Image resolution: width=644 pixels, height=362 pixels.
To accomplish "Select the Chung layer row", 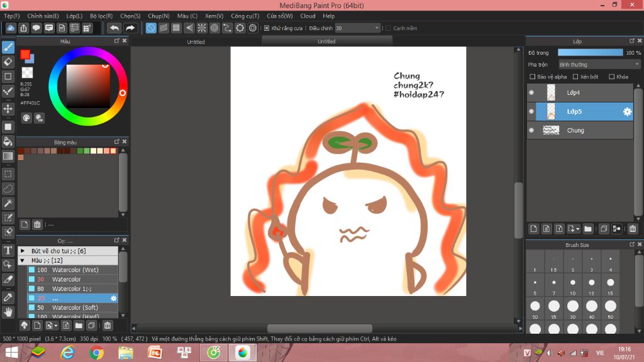I will [580, 131].
